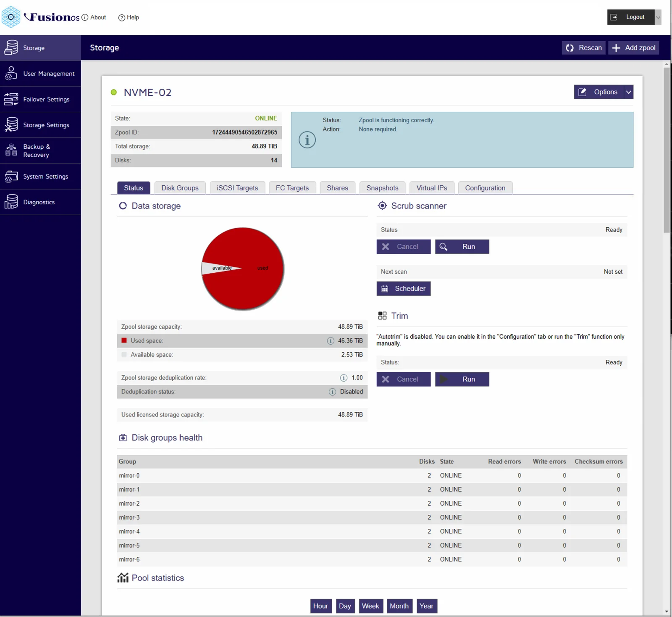Click the vertical page scrollbar
The width and height of the screenshot is (672, 617).
tap(667, 149)
